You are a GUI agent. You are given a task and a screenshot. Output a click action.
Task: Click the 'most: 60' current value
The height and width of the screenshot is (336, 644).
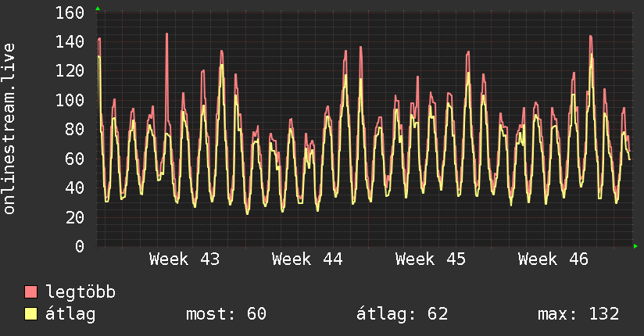(x=227, y=314)
